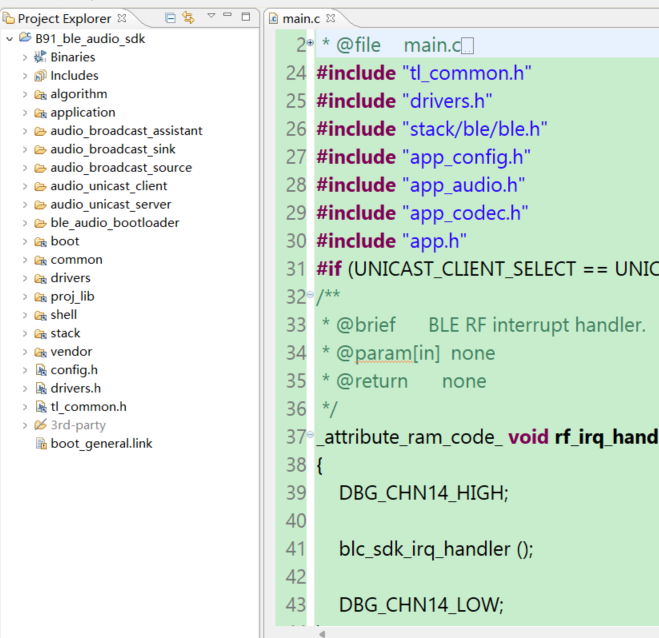Close the main.c editor tab

click(x=332, y=19)
